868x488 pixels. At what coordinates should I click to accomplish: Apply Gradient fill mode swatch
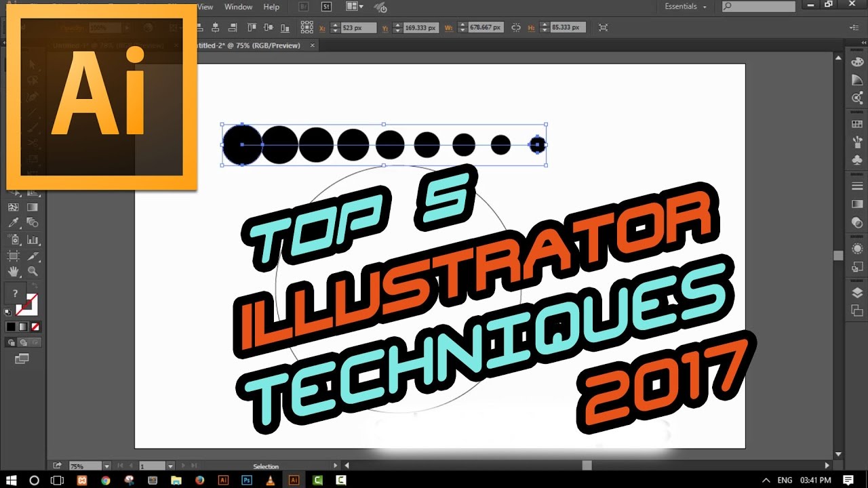(23, 327)
